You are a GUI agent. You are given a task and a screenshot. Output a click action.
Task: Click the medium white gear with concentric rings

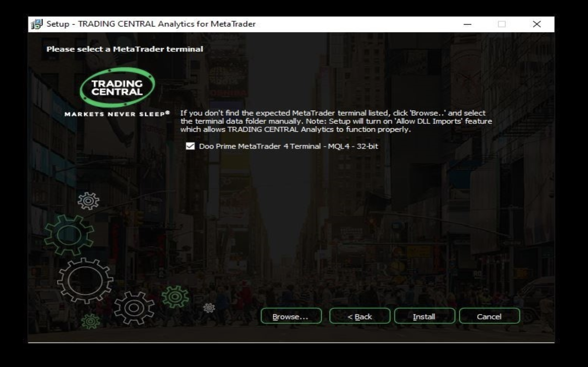134,308
